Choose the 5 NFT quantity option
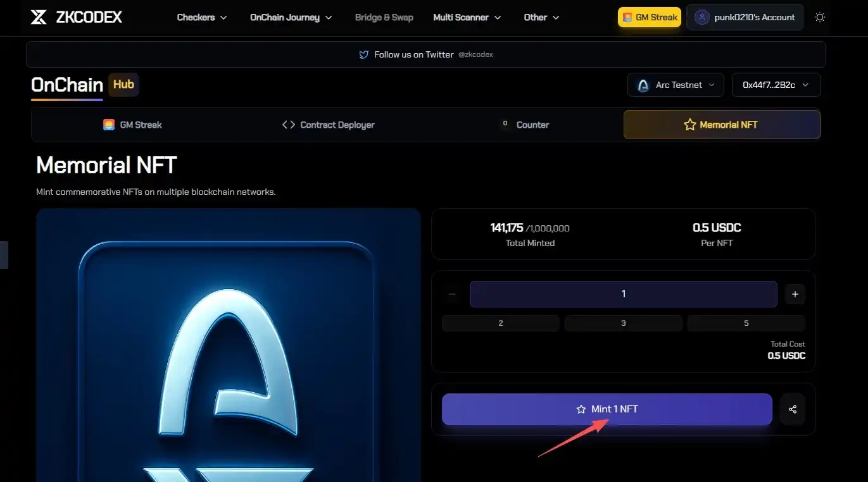868x482 pixels. coord(746,323)
